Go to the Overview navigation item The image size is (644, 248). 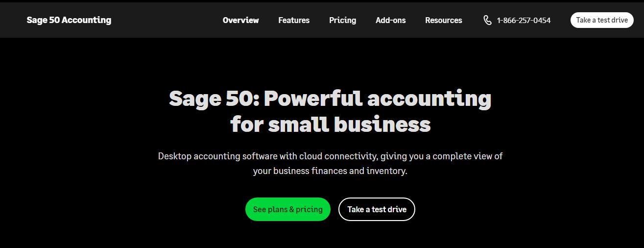click(240, 20)
